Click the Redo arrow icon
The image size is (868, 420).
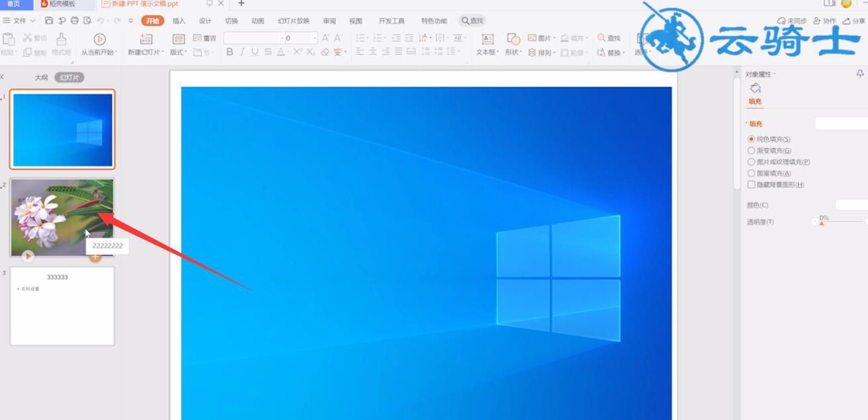tap(117, 21)
